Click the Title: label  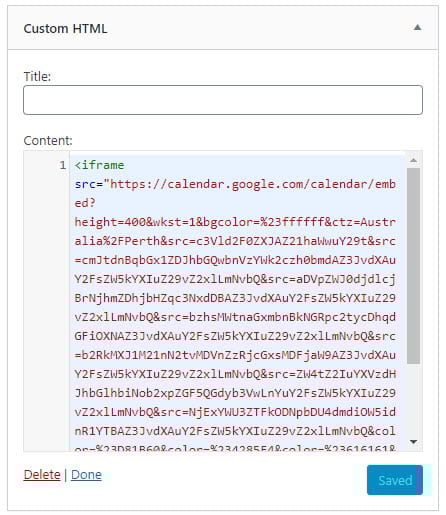click(37, 76)
